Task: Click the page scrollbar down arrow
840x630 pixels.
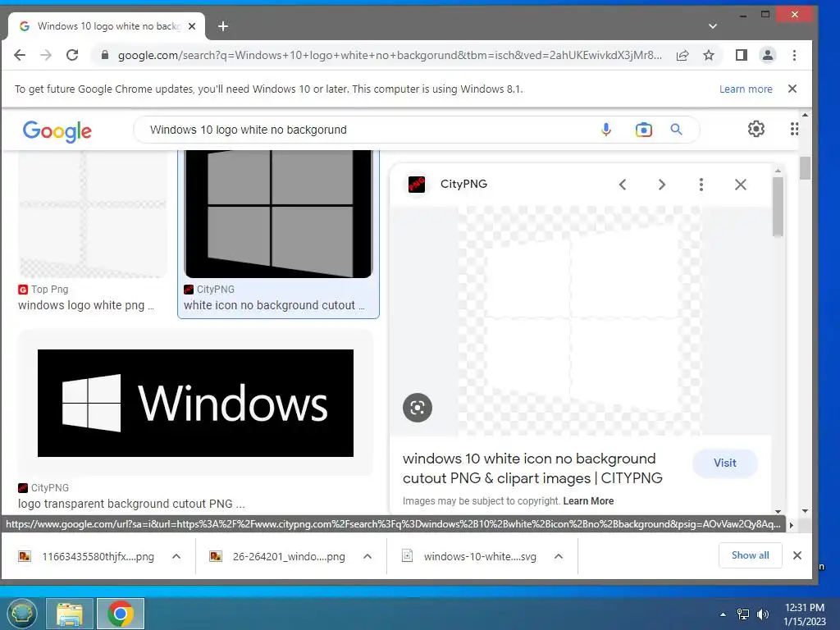Action: 805,511
